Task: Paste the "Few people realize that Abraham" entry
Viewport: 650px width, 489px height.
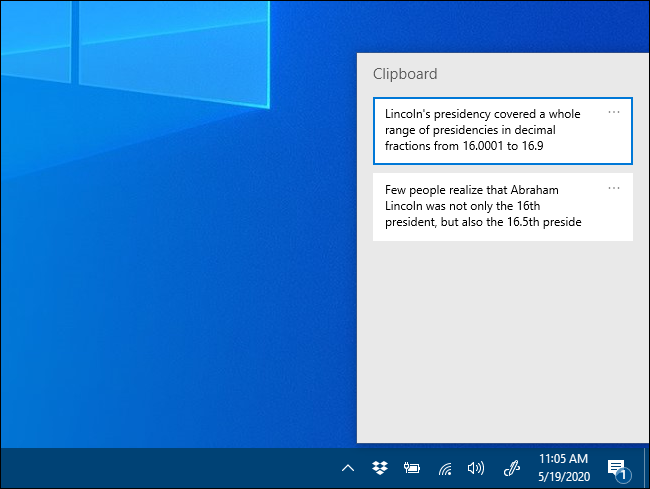Action: point(502,207)
